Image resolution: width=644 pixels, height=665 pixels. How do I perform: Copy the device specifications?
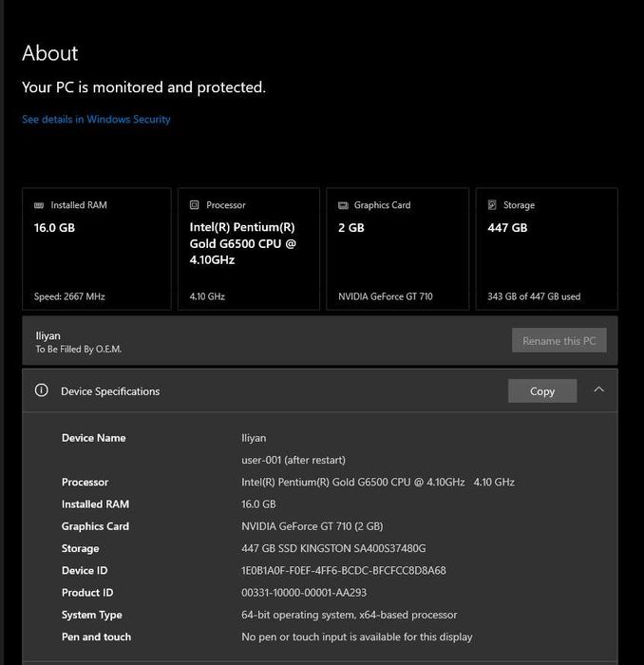(x=542, y=390)
